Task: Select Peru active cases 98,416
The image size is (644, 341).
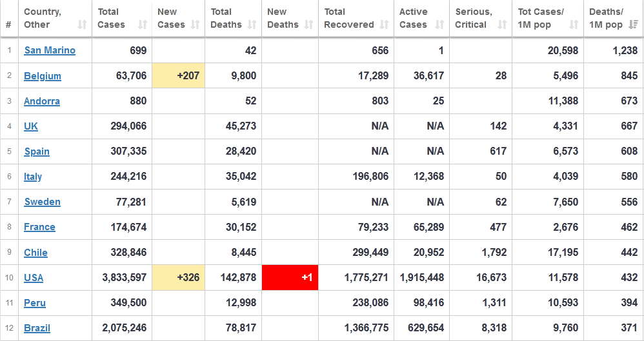Action: 428,303
